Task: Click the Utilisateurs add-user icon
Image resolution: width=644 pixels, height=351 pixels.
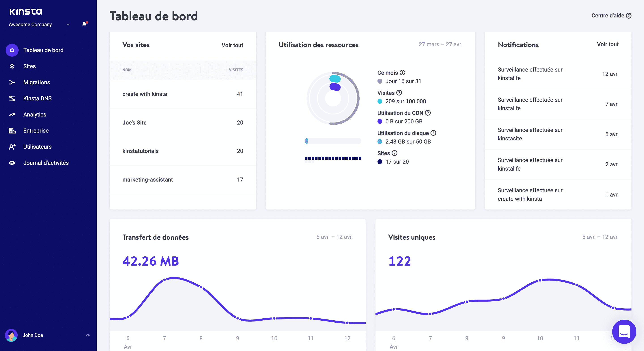Action: [12, 147]
